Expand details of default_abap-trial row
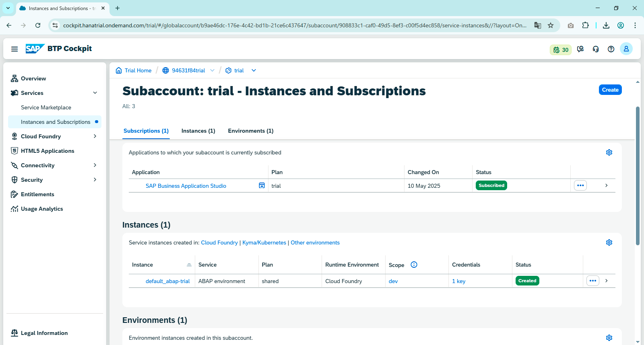Viewport: 644px width, 345px height. point(606,281)
